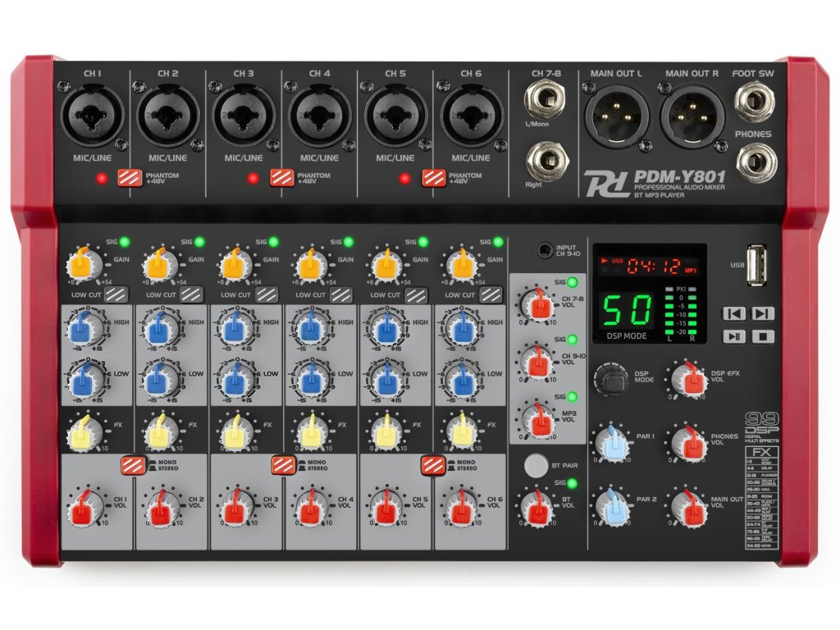This screenshot has width=840, height=630.
Task: Enable low cut on channel 6
Action: 491,294
